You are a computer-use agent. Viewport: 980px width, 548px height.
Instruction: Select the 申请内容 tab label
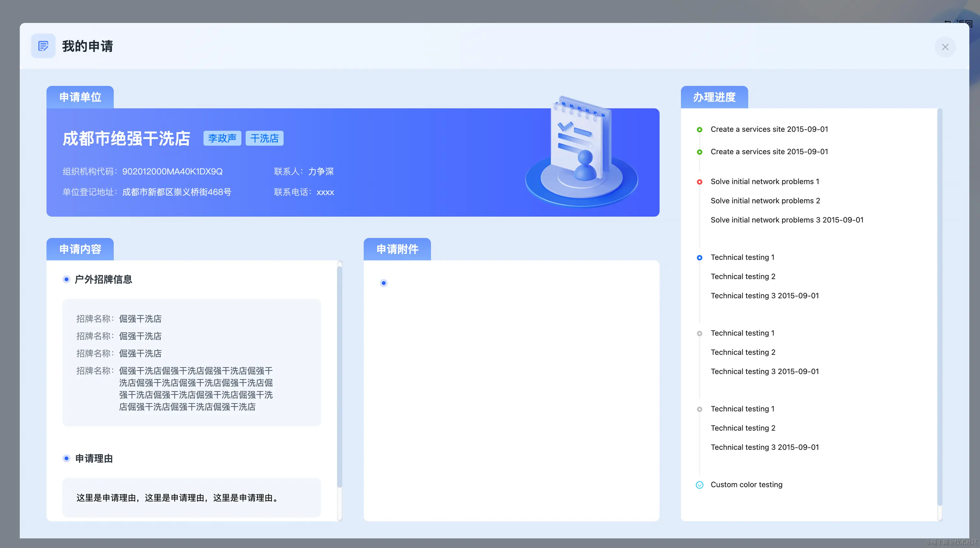tap(80, 249)
